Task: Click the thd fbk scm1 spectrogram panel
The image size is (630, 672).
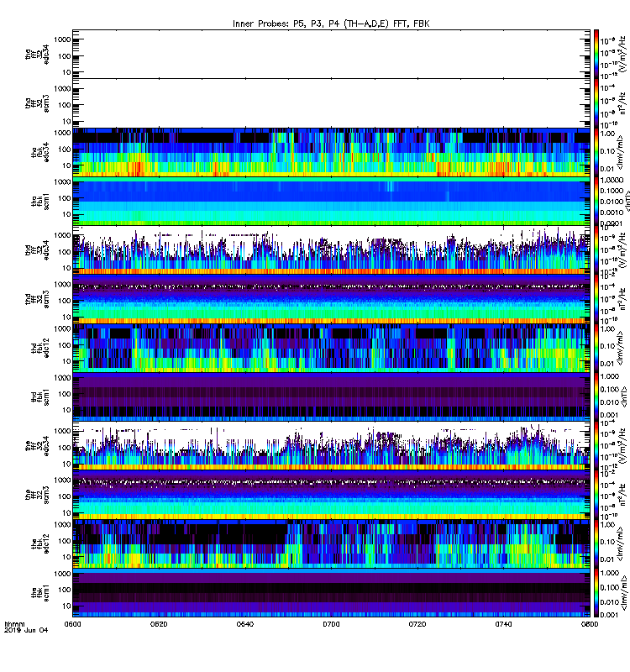Action: tap(331, 396)
